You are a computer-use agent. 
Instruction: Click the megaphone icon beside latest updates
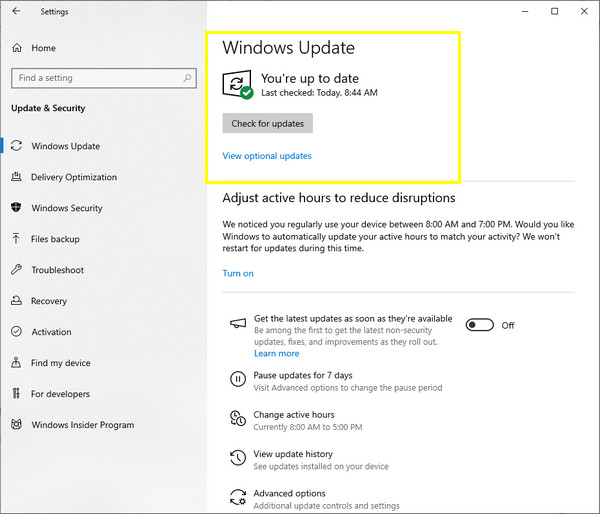(x=238, y=324)
